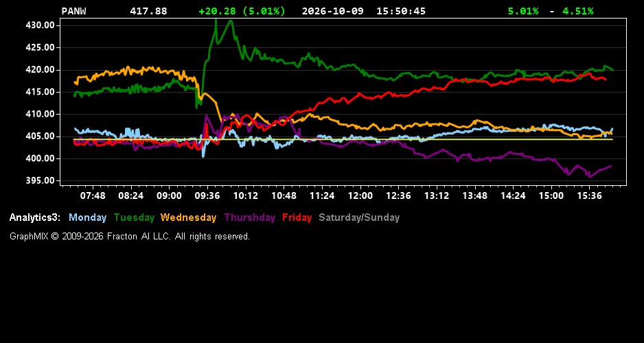The width and height of the screenshot is (644, 343).
Task: Click the green Tuesday spike peak
Action: [x=216, y=21]
